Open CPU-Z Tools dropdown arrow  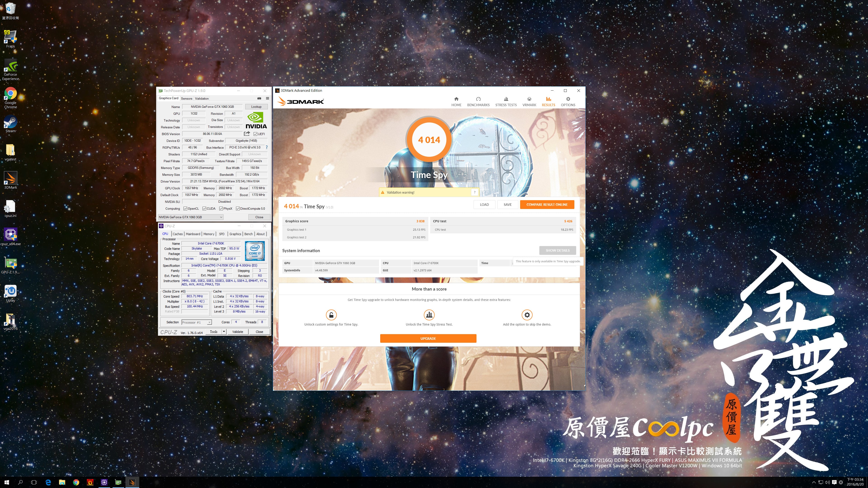click(x=224, y=332)
